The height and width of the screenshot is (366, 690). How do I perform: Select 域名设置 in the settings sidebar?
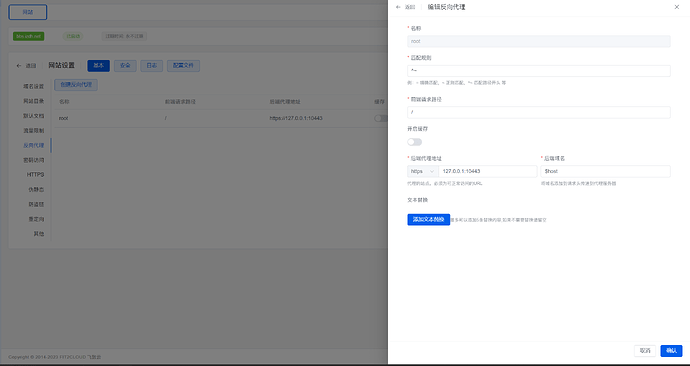click(34, 87)
